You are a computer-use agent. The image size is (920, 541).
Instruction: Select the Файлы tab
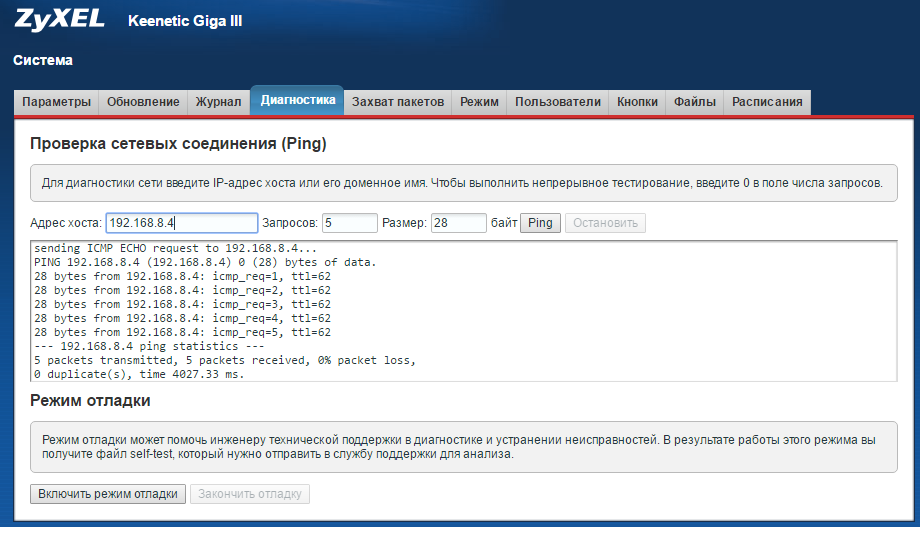pos(694,102)
